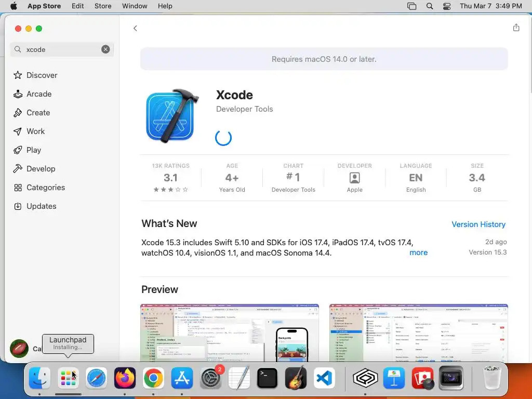Open the account profile avatar
The width and height of the screenshot is (532, 399).
coord(19,349)
